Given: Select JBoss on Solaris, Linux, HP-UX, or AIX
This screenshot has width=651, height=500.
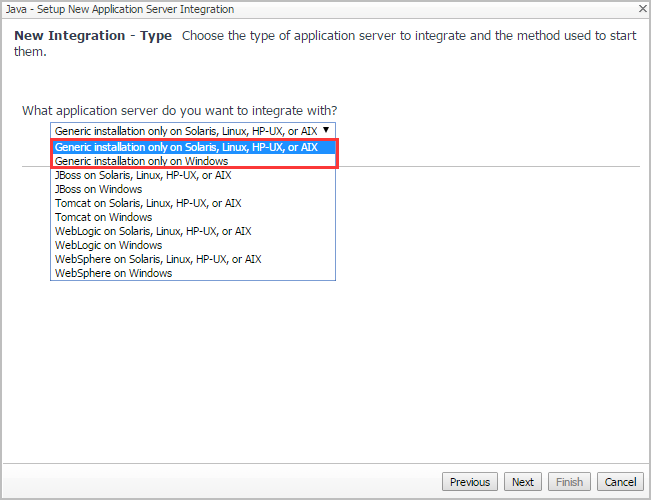Looking at the screenshot, I should coord(143,175).
